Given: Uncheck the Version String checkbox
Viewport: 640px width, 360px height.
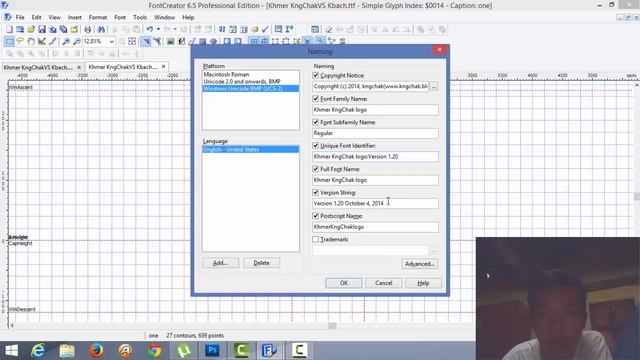Looking at the screenshot, I should tap(316, 192).
